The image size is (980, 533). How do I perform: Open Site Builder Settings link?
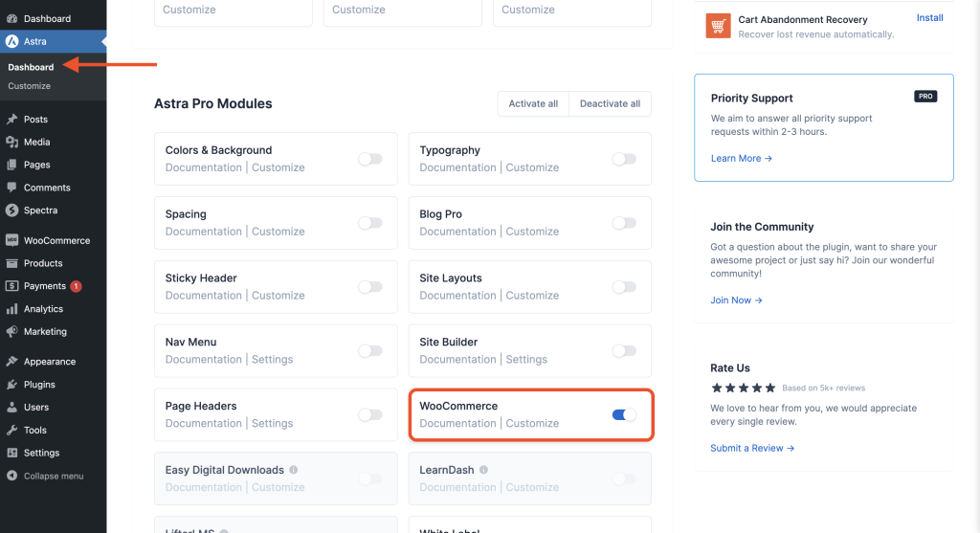pos(526,360)
